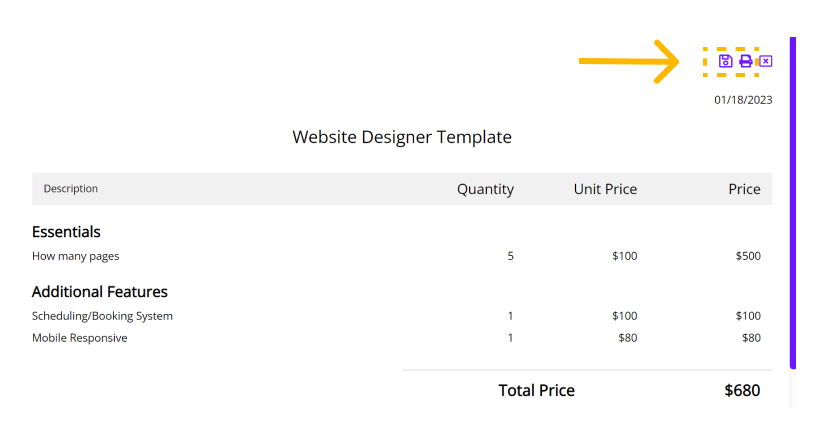Screen dimensions: 826x434
Task: Click the $500 price value
Action: point(748,256)
